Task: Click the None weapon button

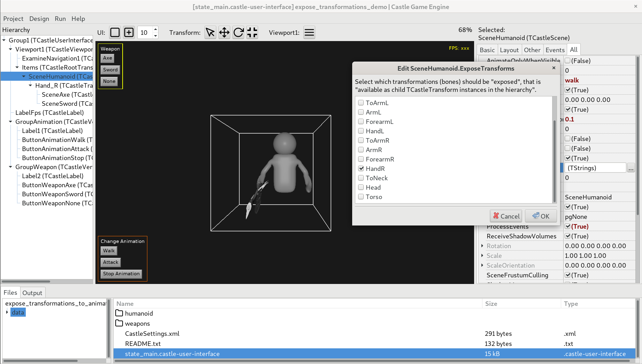Action: coord(109,81)
